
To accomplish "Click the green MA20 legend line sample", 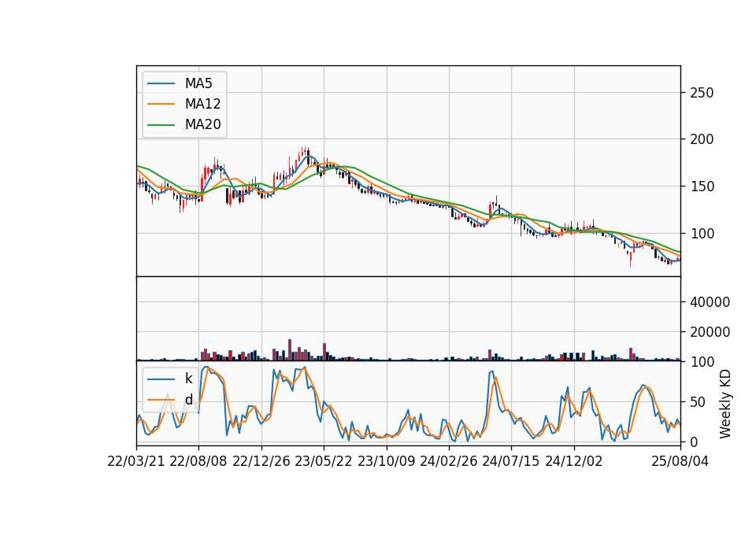I will [x=161, y=124].
